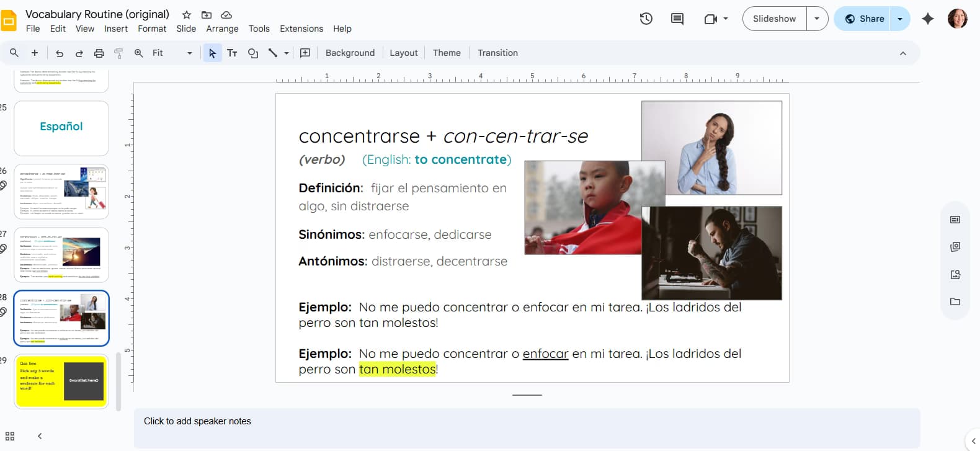
Task: Open the Slide menu
Action: pos(186,29)
